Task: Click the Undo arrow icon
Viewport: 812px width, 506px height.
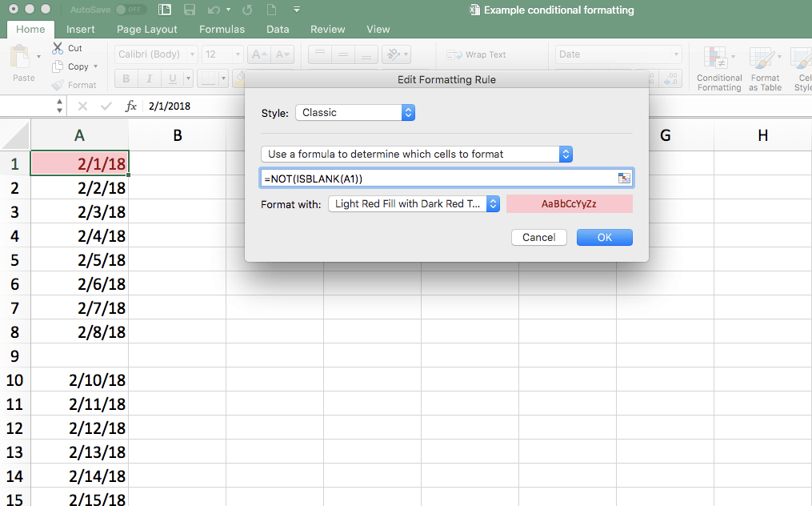Action: click(214, 10)
